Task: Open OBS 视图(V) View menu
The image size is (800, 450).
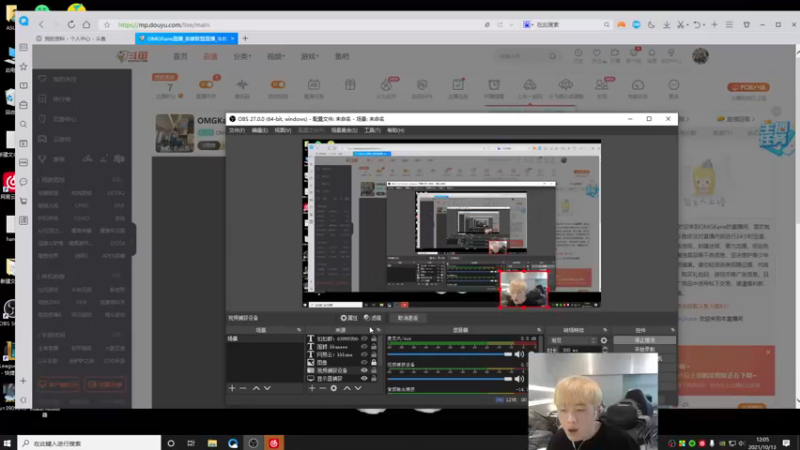Action: (283, 130)
